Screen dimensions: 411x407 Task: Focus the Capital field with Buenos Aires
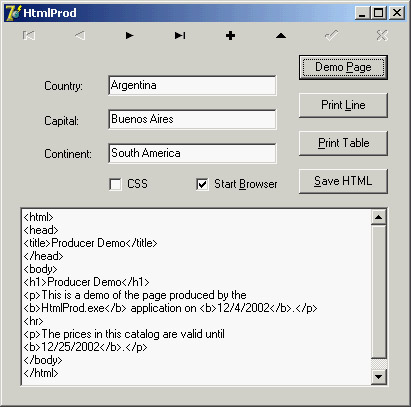[x=192, y=120]
